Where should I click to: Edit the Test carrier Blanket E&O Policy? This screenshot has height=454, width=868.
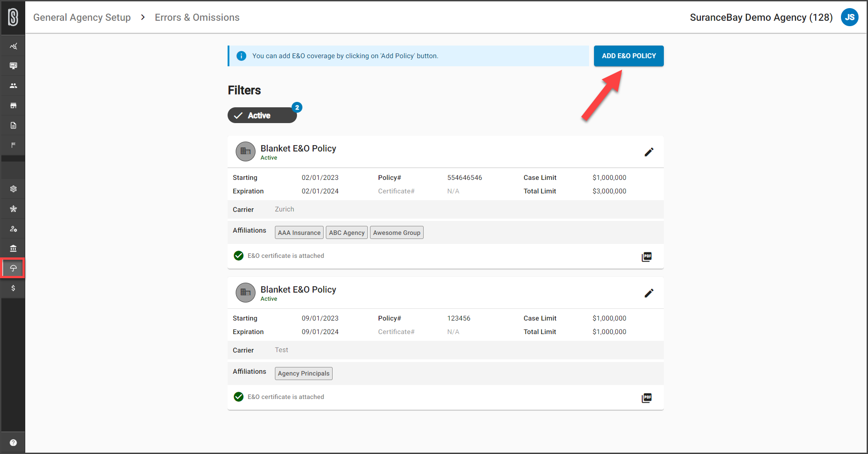649,293
